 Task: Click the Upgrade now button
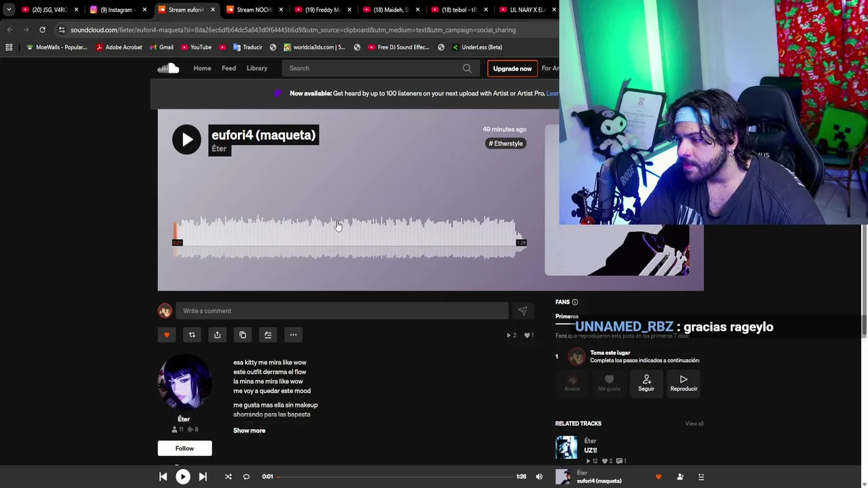click(512, 68)
